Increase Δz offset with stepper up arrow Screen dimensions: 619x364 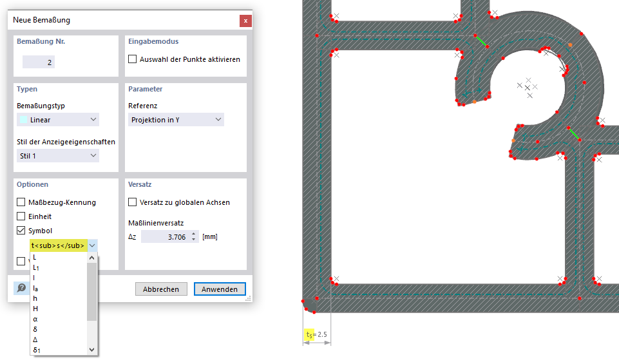click(x=193, y=234)
